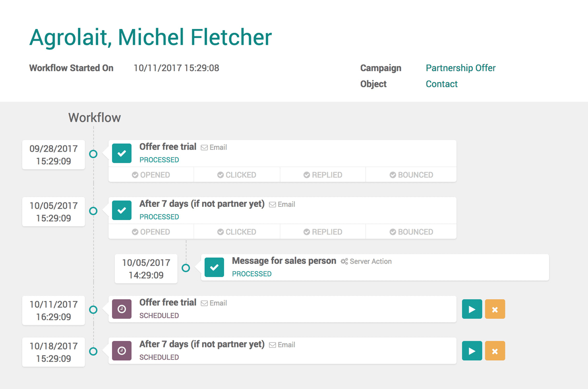Click the Server Action gears icon

point(344,261)
